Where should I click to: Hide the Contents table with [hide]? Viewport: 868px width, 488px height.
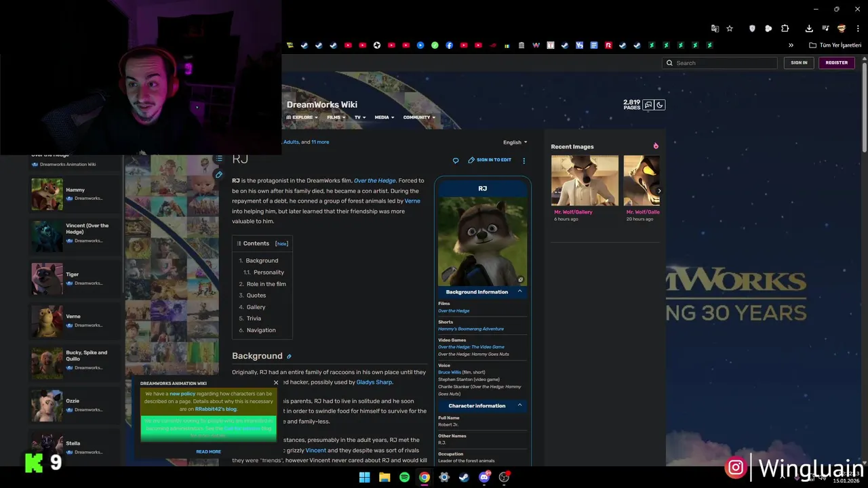click(x=281, y=244)
